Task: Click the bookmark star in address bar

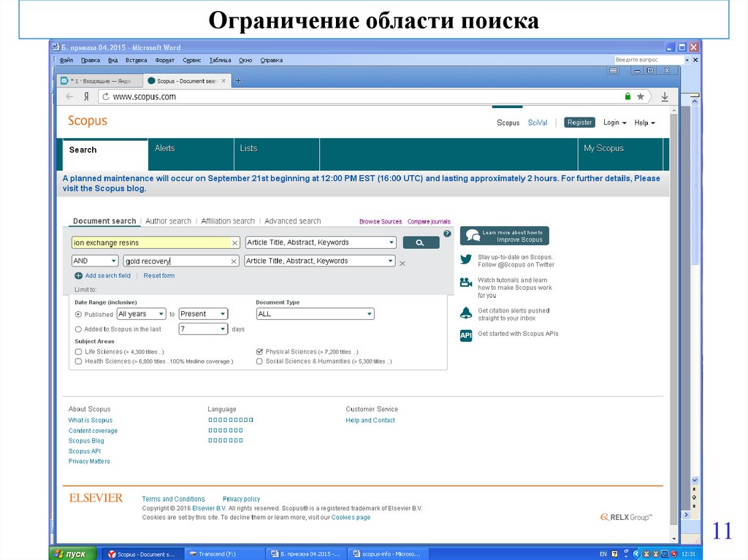Action: (641, 96)
